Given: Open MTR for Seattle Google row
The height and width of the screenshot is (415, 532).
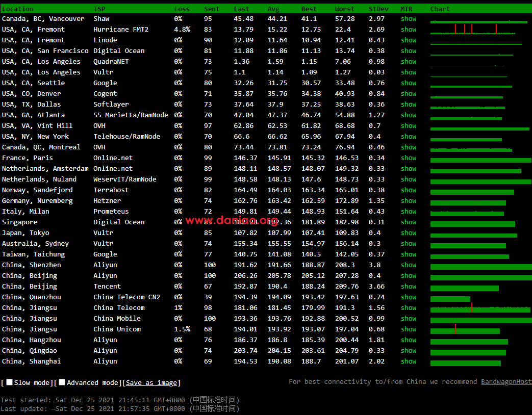Looking at the screenshot, I should (x=409, y=83).
